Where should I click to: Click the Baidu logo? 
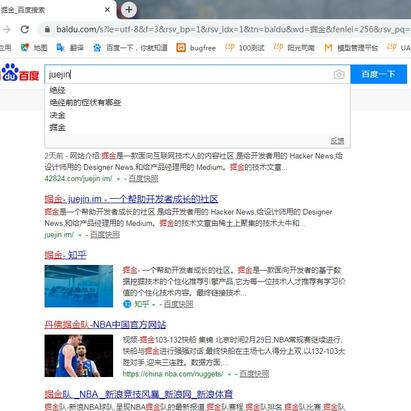coord(20,73)
